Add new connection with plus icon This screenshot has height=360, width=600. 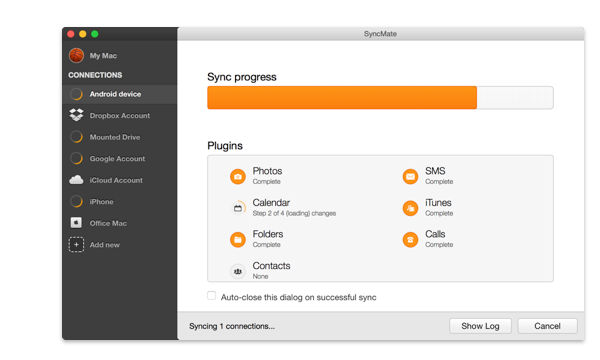76,244
